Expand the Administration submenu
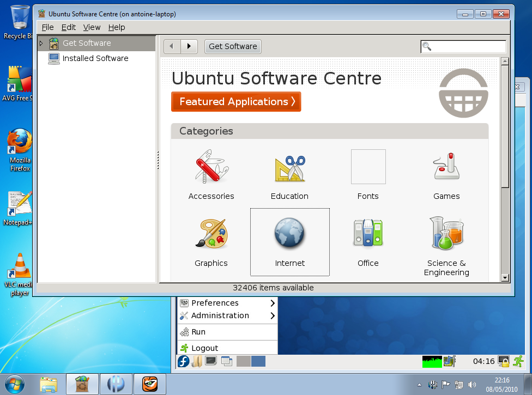 [227, 315]
